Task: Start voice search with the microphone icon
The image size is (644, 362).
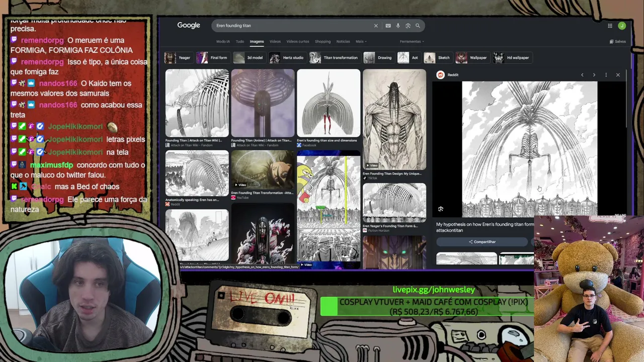Action: click(x=398, y=26)
